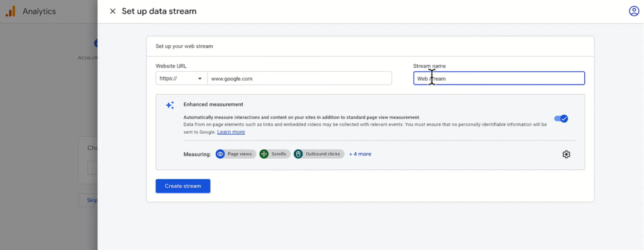This screenshot has width=644, height=250.
Task: Select the Page views chip label
Action: coord(240,154)
